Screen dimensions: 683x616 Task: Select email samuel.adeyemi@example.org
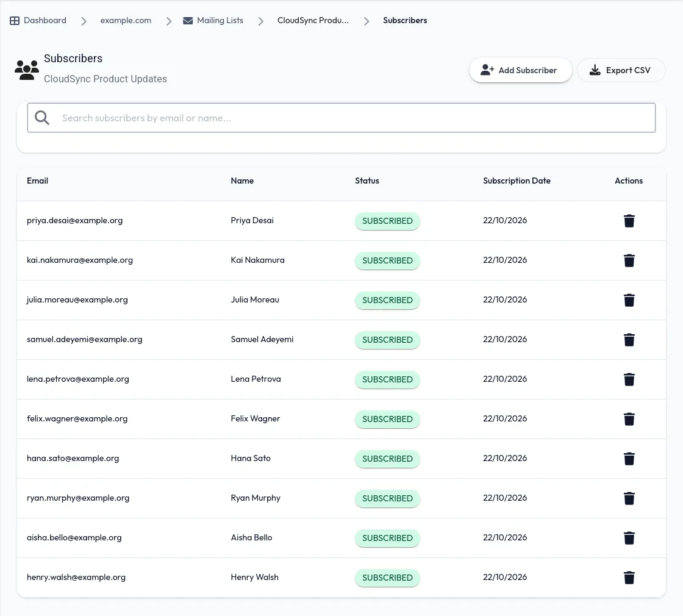pos(85,339)
